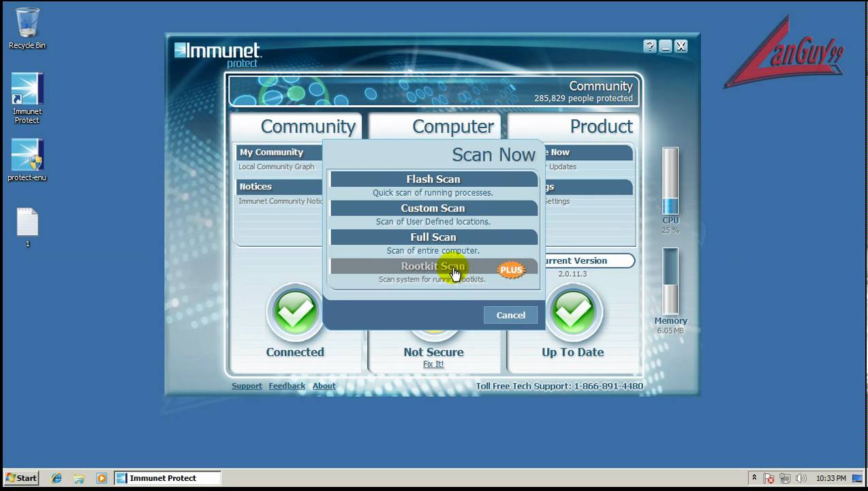Click the Action Center flag tray icon
Screen dimensions: 868x491
tap(769, 478)
